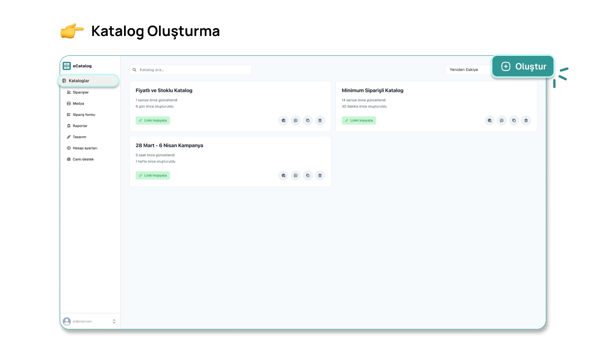
Task: Click the text '6 gün önce oluşturuldu'
Action: (x=155, y=107)
